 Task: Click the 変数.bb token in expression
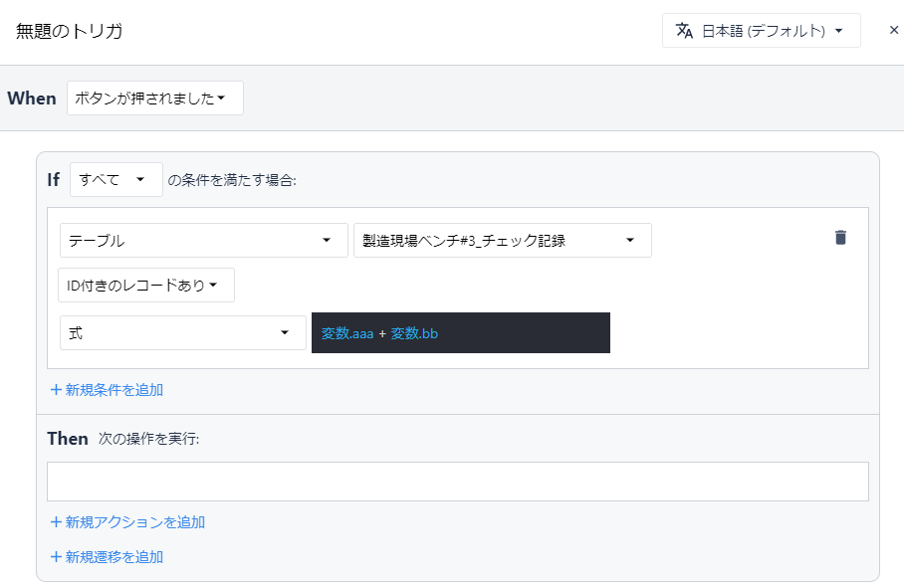pos(414,333)
